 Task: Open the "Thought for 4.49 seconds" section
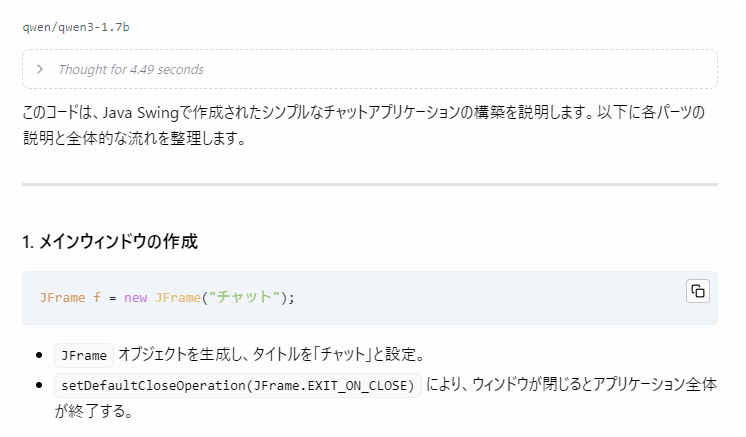(130, 70)
